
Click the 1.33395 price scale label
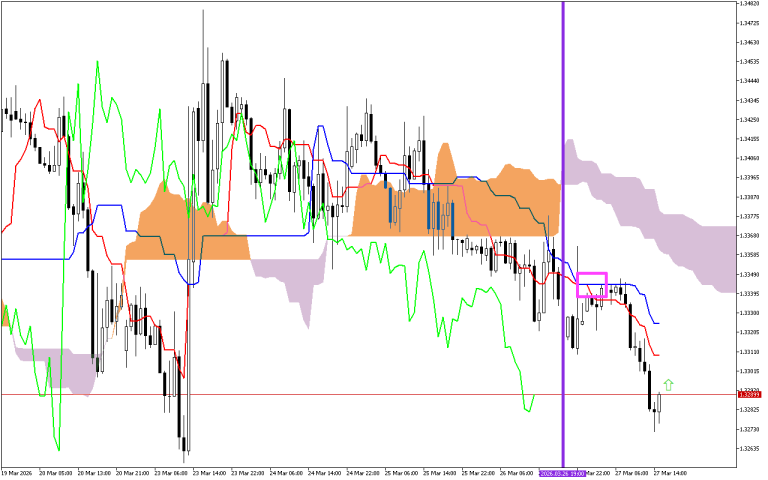coord(749,294)
